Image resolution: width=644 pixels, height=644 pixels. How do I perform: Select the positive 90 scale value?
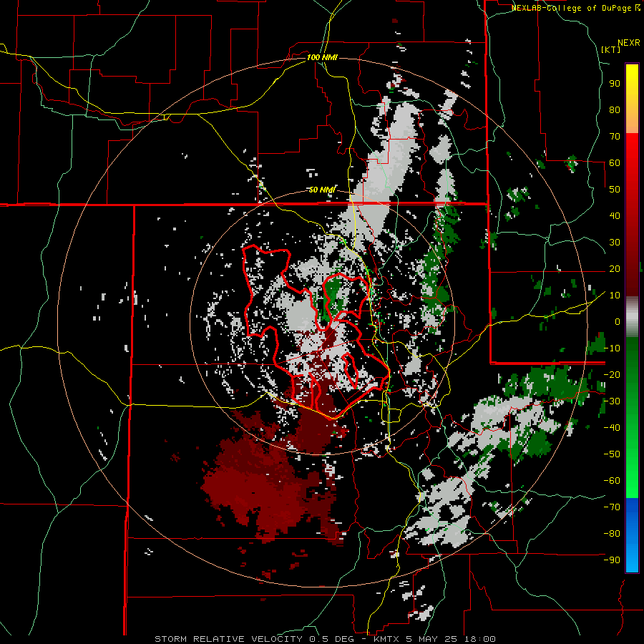point(615,84)
